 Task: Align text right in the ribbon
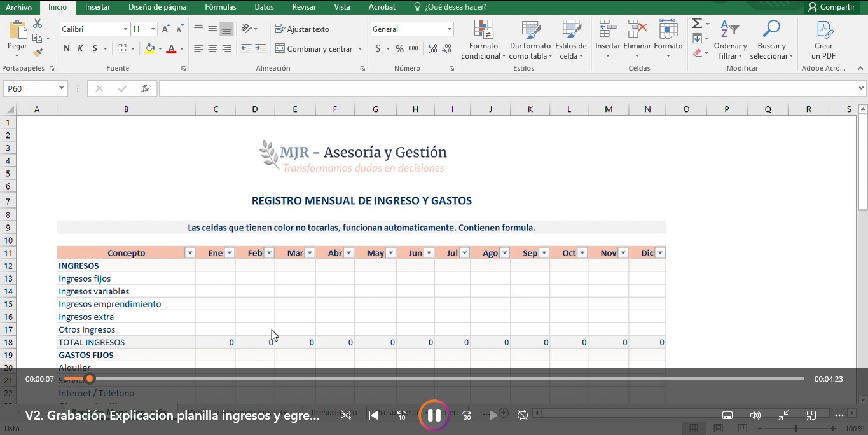(226, 48)
